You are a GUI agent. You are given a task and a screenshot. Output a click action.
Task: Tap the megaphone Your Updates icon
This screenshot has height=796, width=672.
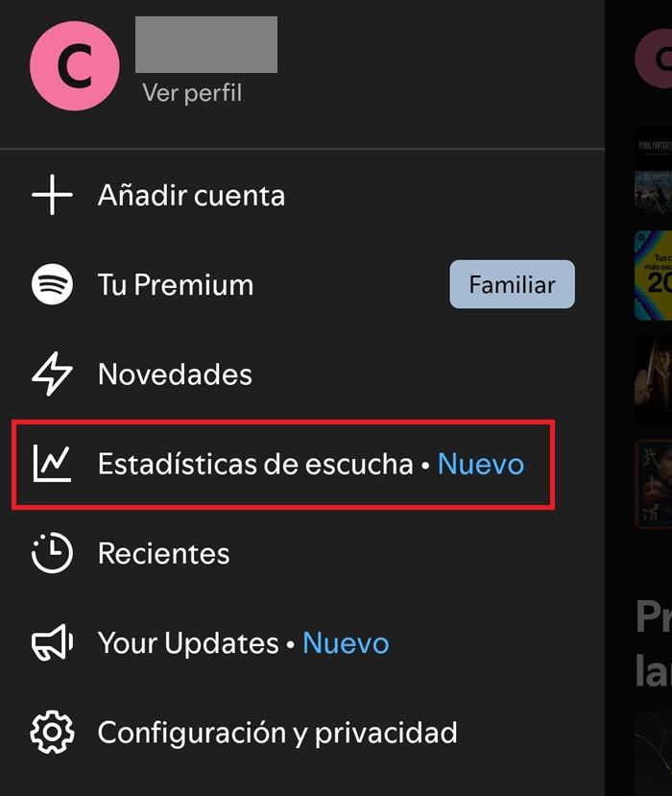52,642
